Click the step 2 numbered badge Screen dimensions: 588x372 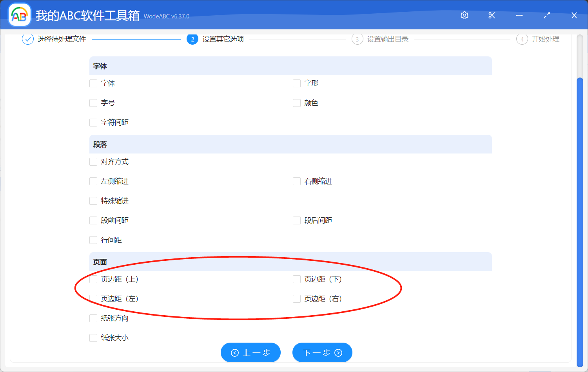click(x=192, y=39)
